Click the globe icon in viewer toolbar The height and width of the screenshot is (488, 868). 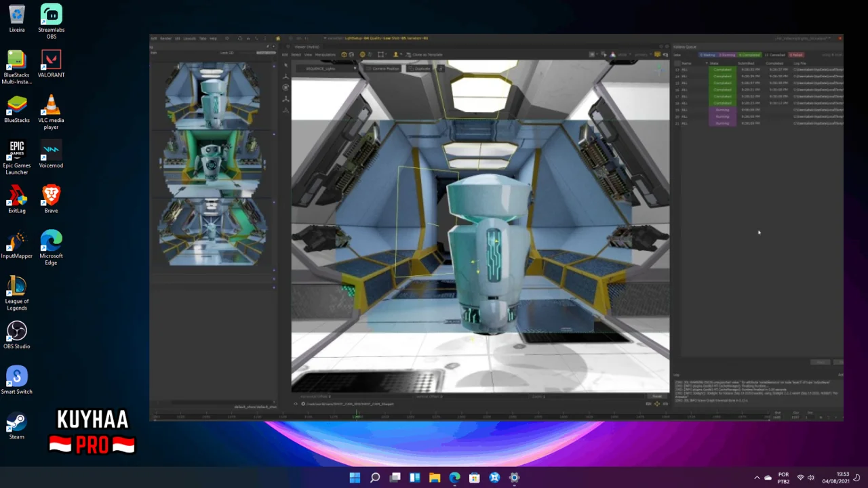[351, 55]
